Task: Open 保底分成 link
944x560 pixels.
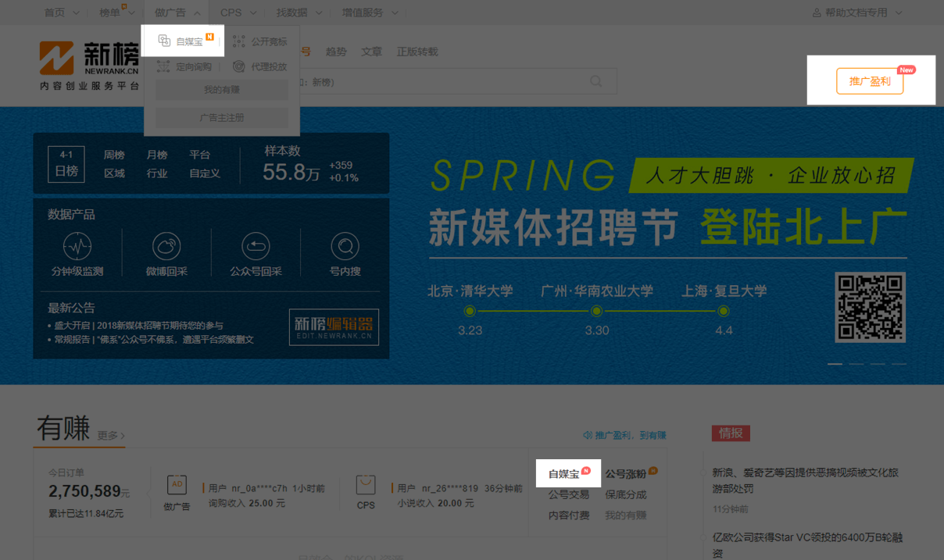Action: (626, 494)
